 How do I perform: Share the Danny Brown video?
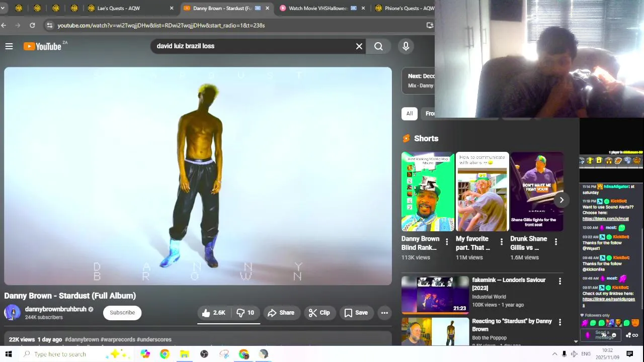coord(281,313)
